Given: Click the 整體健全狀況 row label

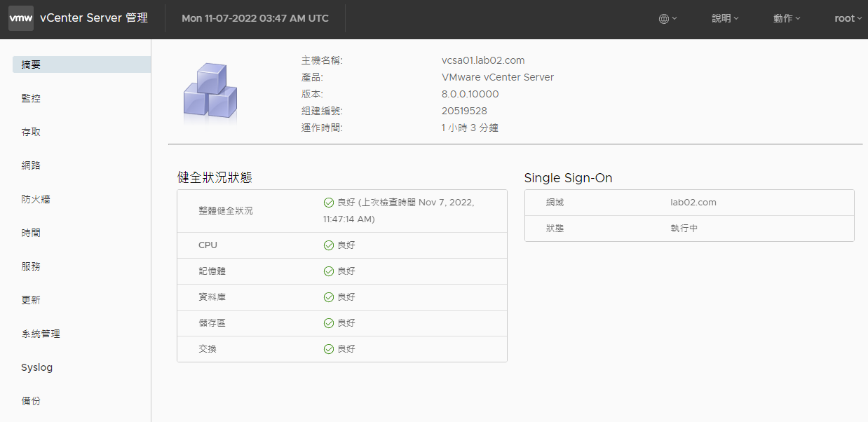Looking at the screenshot, I should coord(226,211).
